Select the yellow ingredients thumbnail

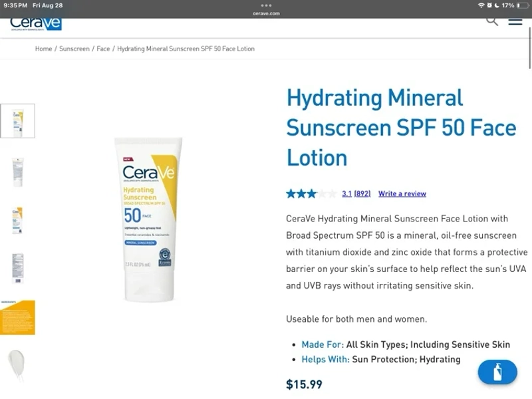(x=18, y=318)
